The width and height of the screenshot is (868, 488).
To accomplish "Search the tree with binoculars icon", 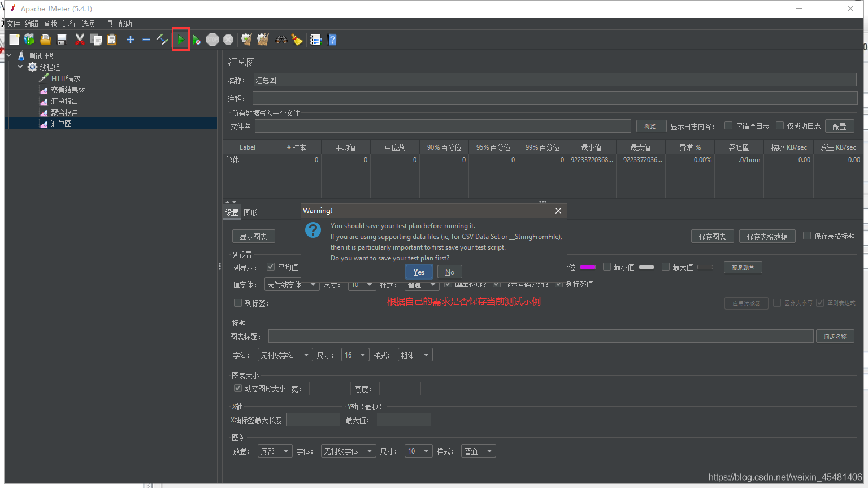I will [281, 40].
